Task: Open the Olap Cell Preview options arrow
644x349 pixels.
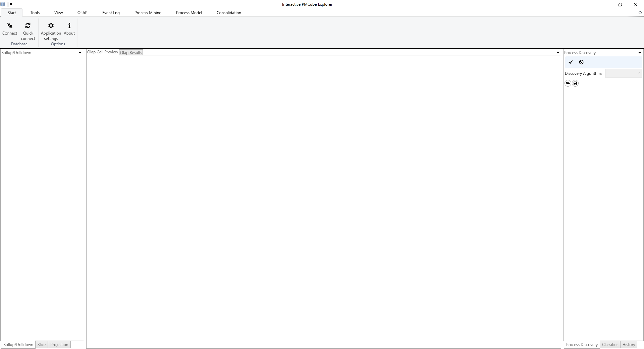Action: point(558,52)
